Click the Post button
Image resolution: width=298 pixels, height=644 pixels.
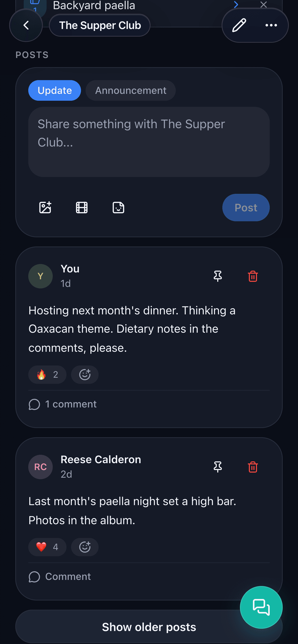246,208
